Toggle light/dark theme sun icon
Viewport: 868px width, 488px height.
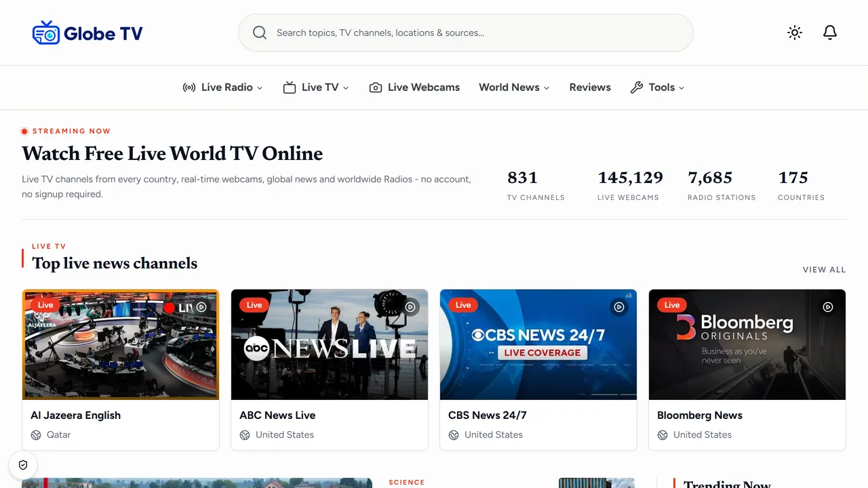(795, 33)
